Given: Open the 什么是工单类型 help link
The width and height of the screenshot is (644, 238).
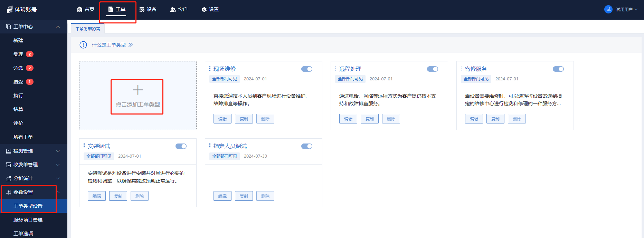Looking at the screenshot, I should [x=109, y=45].
